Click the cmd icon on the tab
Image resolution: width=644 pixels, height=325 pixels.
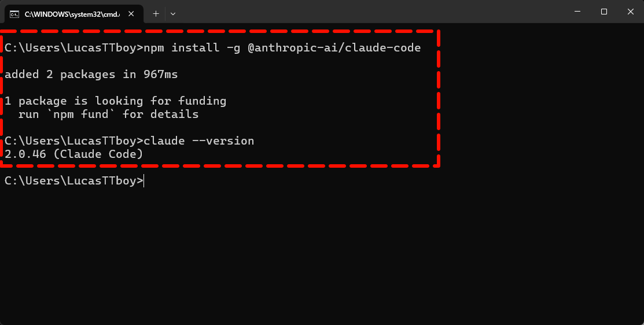[14, 13]
